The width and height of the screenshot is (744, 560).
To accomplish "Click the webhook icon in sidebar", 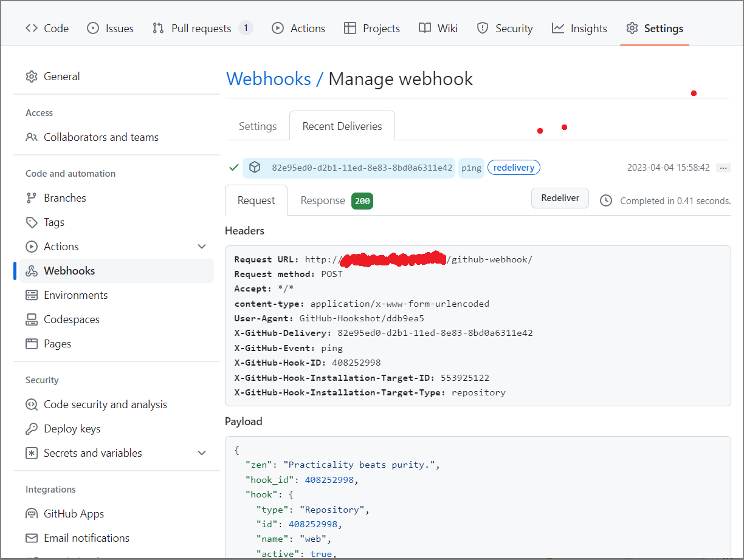I will pyautogui.click(x=31, y=271).
